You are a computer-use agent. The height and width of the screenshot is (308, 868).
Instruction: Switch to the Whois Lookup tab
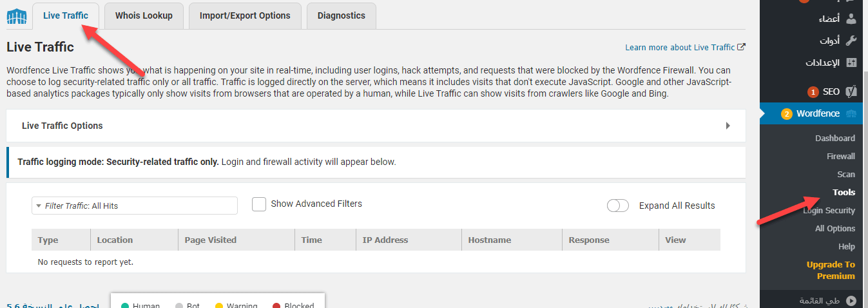(144, 15)
